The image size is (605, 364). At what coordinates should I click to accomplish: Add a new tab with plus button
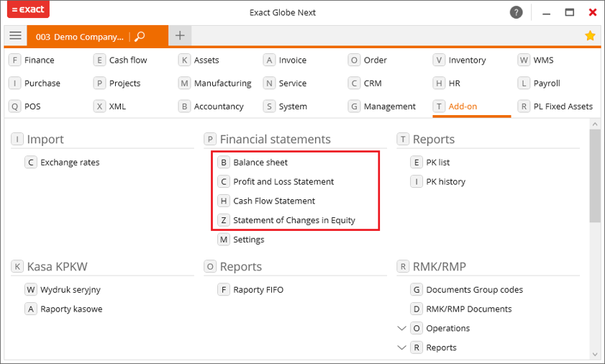(x=180, y=36)
